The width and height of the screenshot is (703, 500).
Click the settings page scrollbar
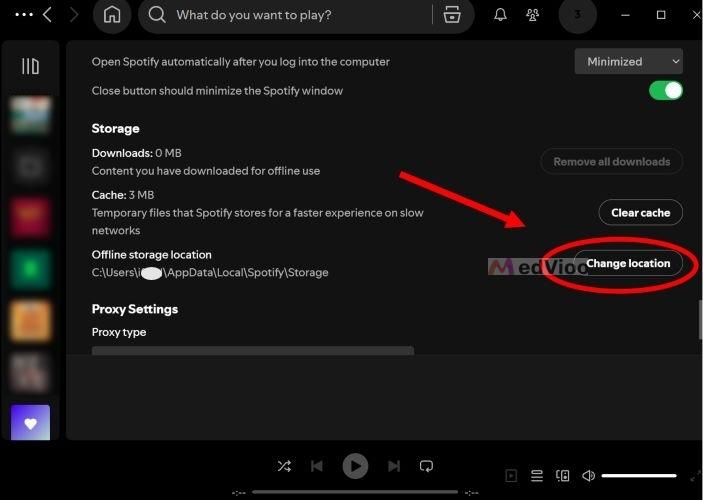coord(700,320)
